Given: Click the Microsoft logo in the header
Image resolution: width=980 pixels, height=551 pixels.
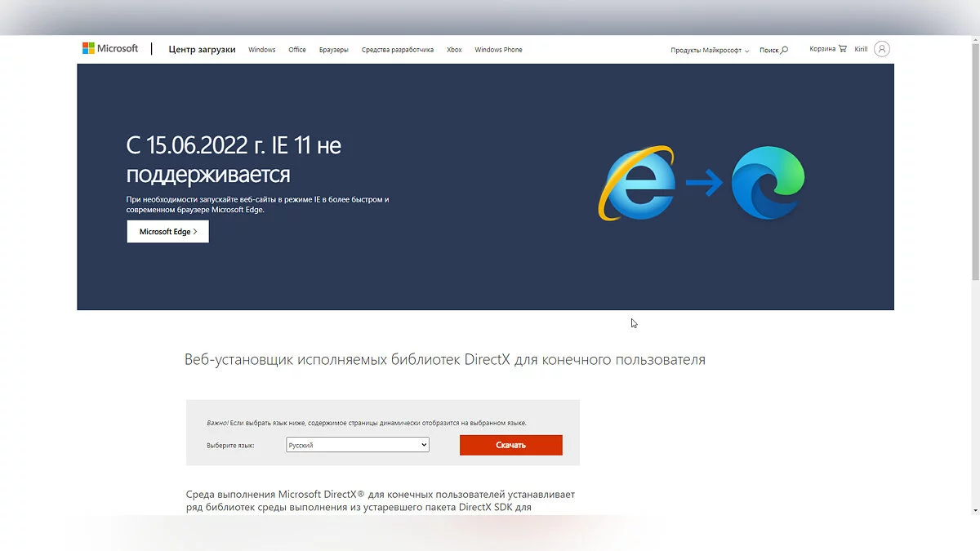Looking at the screenshot, I should (110, 49).
